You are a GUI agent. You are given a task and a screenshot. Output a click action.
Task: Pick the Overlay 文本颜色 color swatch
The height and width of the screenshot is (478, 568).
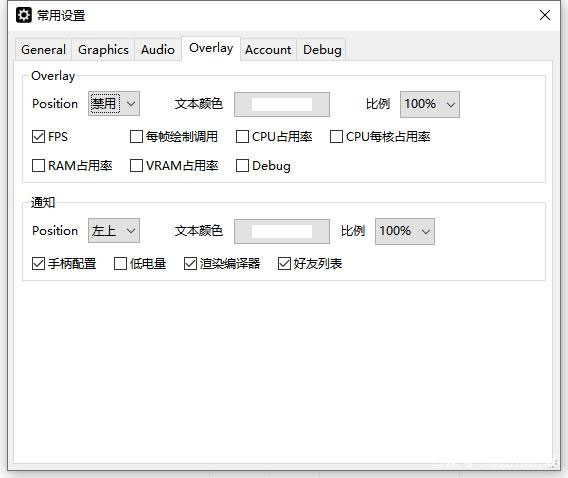tap(282, 104)
